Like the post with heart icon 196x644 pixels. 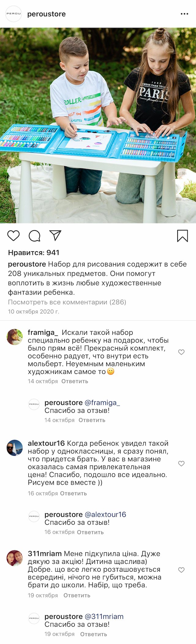click(13, 236)
